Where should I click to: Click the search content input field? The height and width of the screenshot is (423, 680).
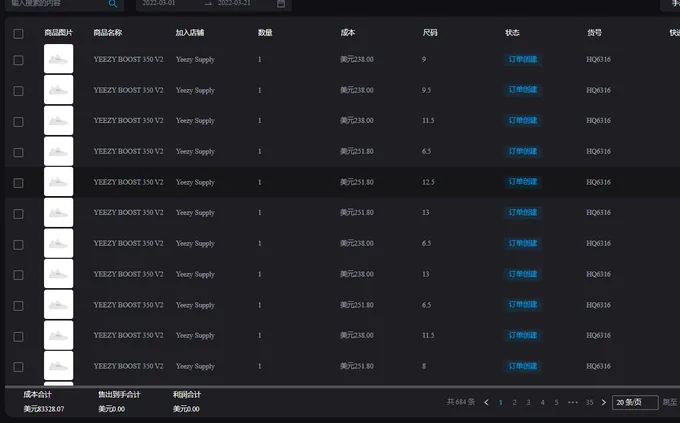[58, 3]
